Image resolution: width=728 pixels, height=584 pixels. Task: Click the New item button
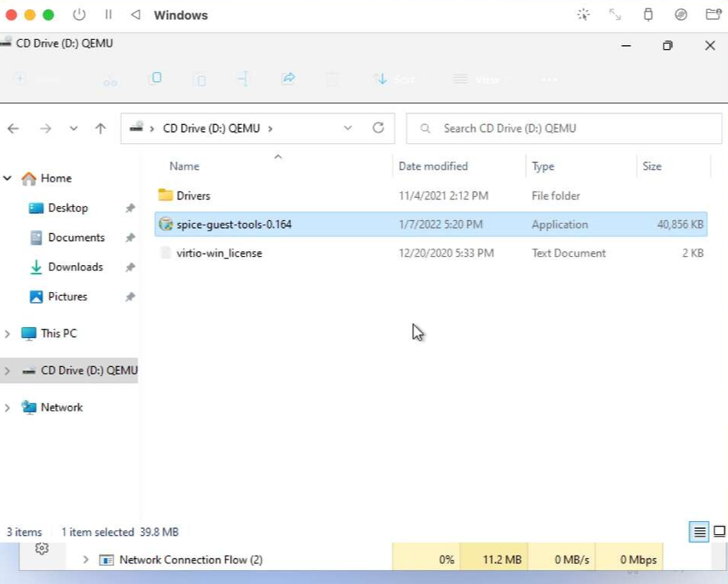37,79
